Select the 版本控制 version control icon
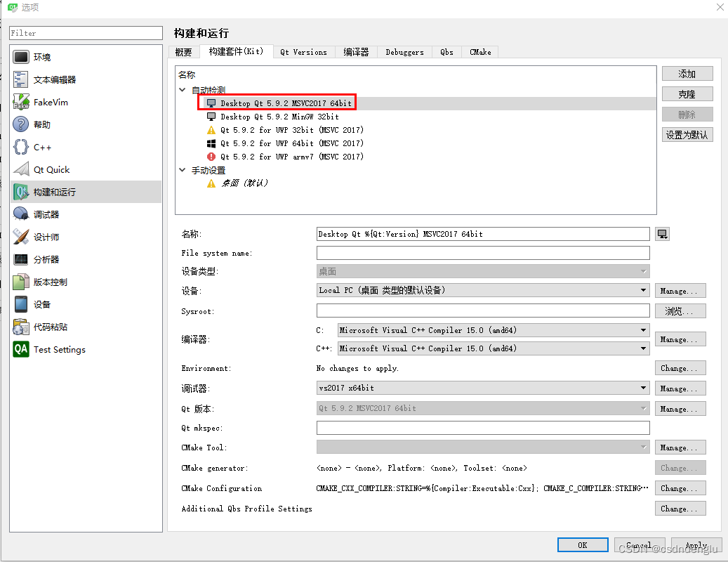Image resolution: width=728 pixels, height=562 pixels. [x=21, y=282]
